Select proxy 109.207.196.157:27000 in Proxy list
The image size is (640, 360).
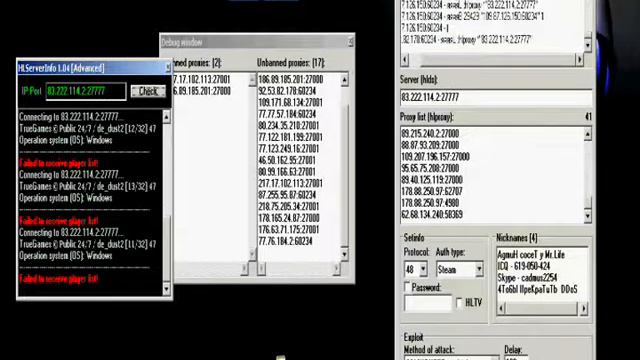pyautogui.click(x=436, y=157)
